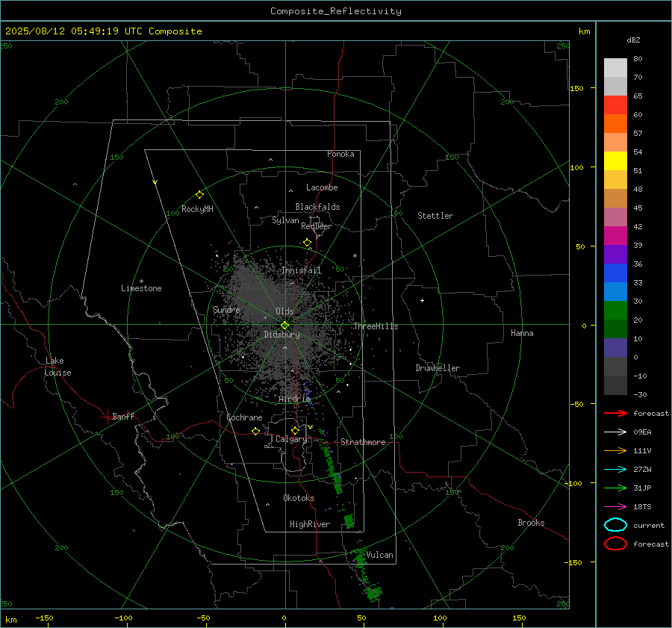The width and height of the screenshot is (672, 628).
Task: Click the Limestone label
Action: click(141, 288)
